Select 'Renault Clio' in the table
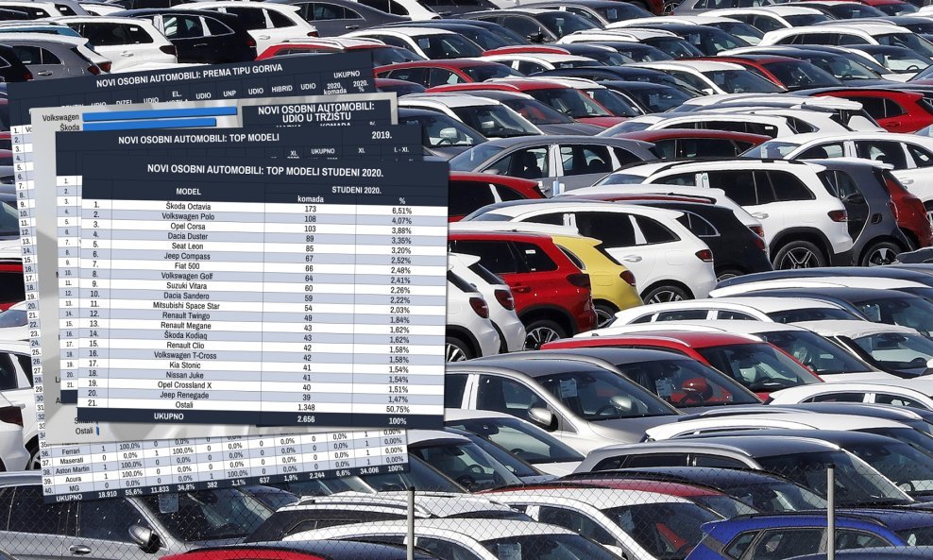The image size is (933, 560). click(x=186, y=346)
